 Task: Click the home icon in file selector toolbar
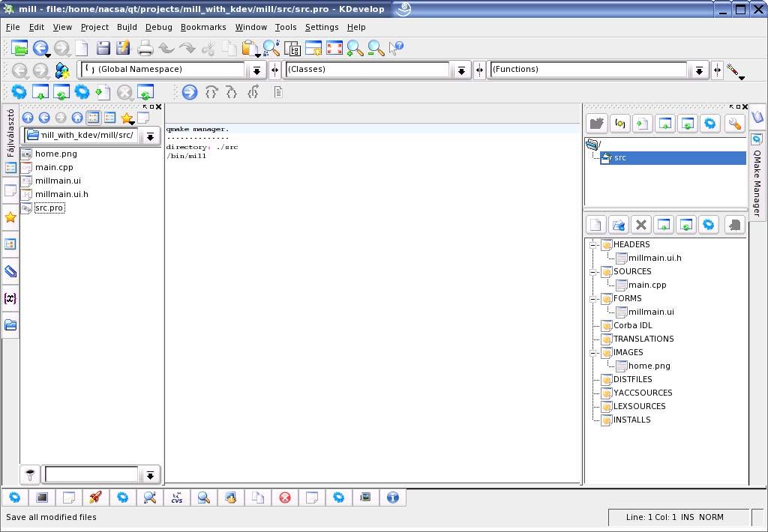point(77,118)
